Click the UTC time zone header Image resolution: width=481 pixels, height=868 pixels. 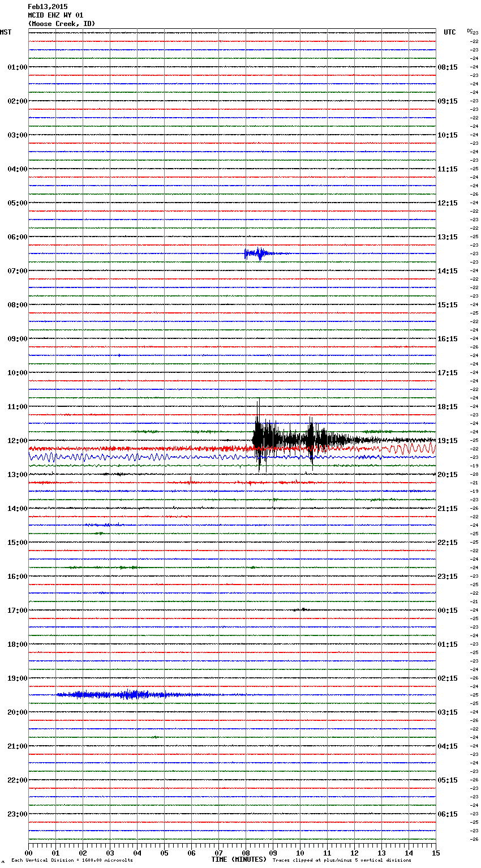coord(449,32)
